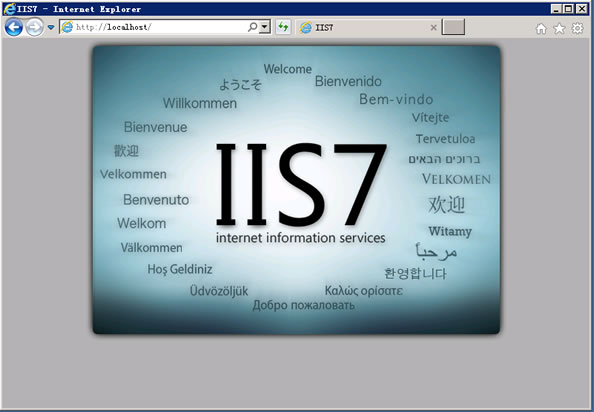
Task: Click the Arabic 'مرحباً' text
Action: (436, 252)
